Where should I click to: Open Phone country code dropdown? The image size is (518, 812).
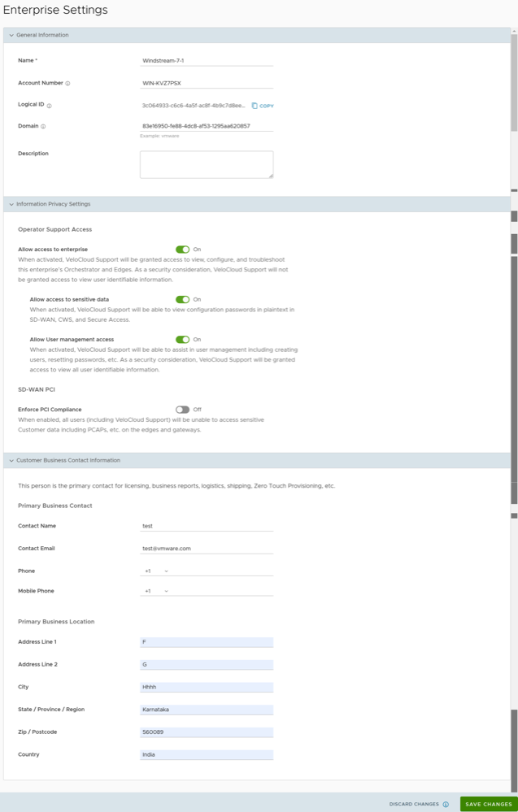[x=156, y=571]
